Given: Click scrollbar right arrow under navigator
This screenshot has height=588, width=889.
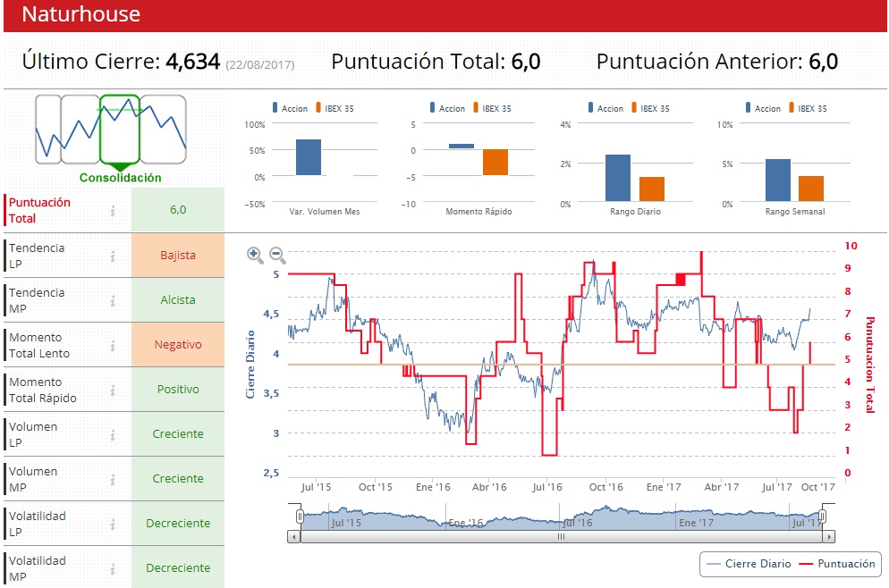Looking at the screenshot, I should coord(829,536).
